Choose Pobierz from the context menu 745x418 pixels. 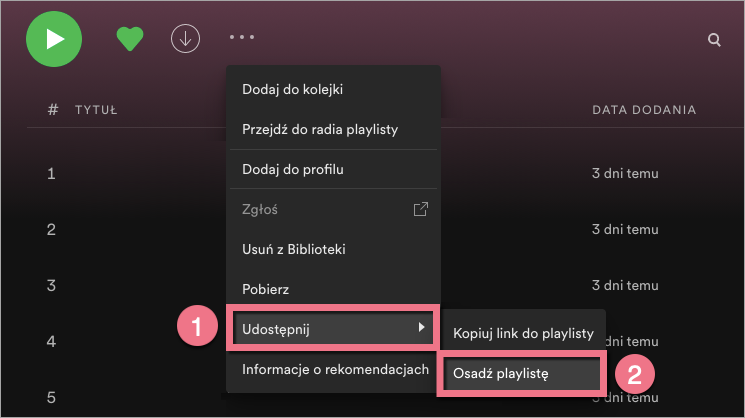(265, 289)
